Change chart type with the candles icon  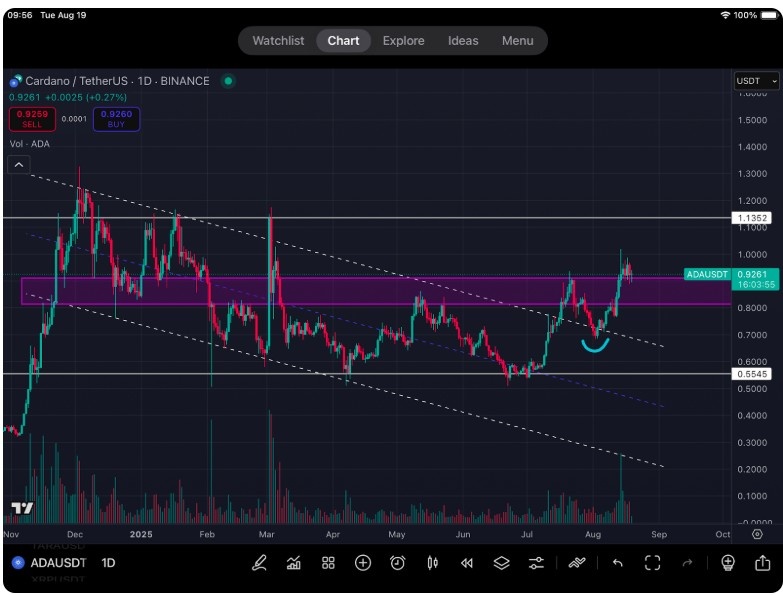(x=432, y=563)
